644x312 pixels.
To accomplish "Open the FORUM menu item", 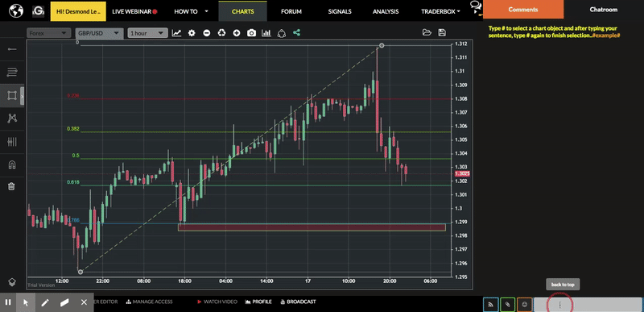I will 291,11.
